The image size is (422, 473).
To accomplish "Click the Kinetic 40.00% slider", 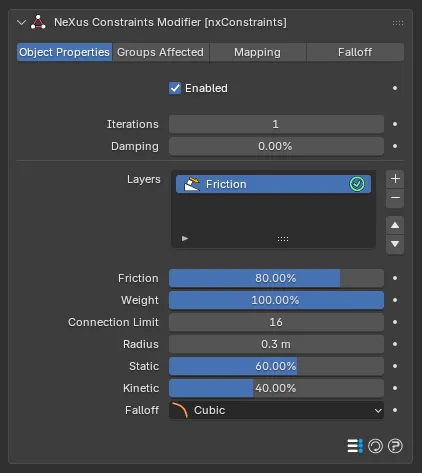I will (276, 388).
